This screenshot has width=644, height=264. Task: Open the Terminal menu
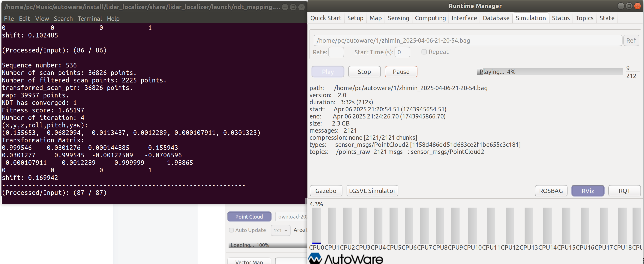point(89,19)
